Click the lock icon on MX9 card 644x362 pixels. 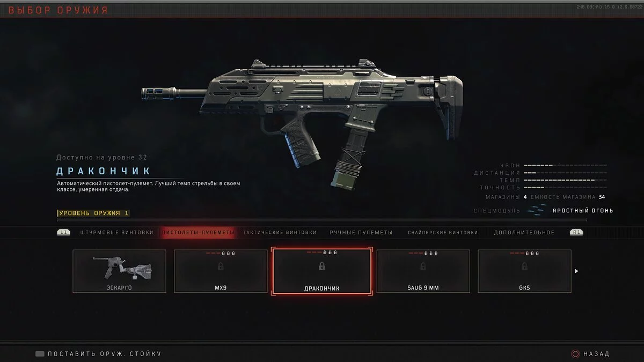[x=221, y=267]
